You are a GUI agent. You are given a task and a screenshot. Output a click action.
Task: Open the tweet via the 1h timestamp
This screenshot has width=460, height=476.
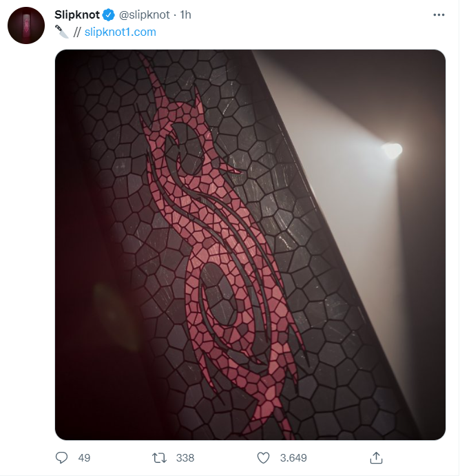(185, 14)
